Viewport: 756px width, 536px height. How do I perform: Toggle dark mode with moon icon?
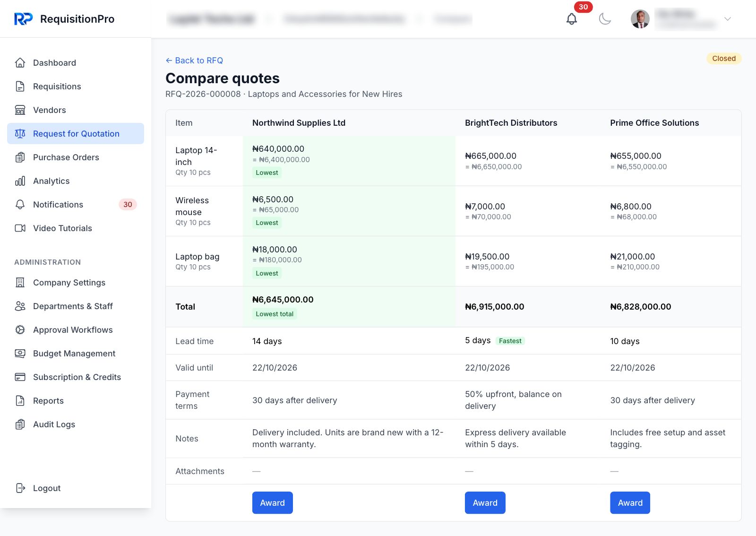pyautogui.click(x=605, y=19)
